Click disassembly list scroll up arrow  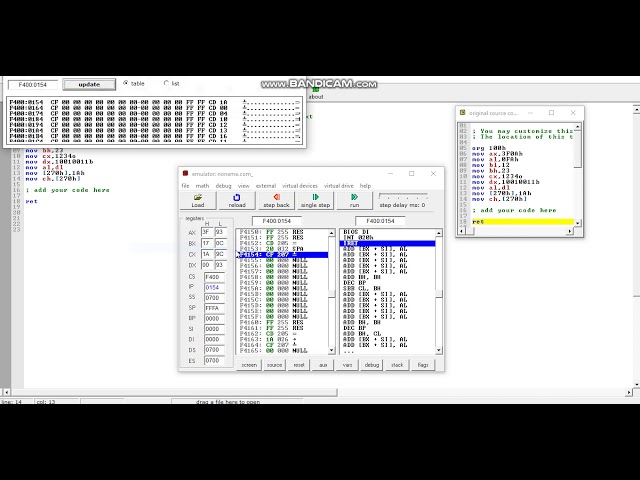tap(439, 233)
